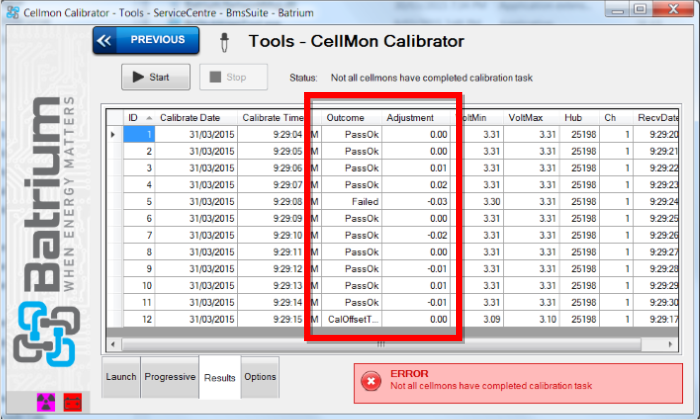Switch to the Progressive tab
The width and height of the screenshot is (700, 420).
[x=170, y=377]
